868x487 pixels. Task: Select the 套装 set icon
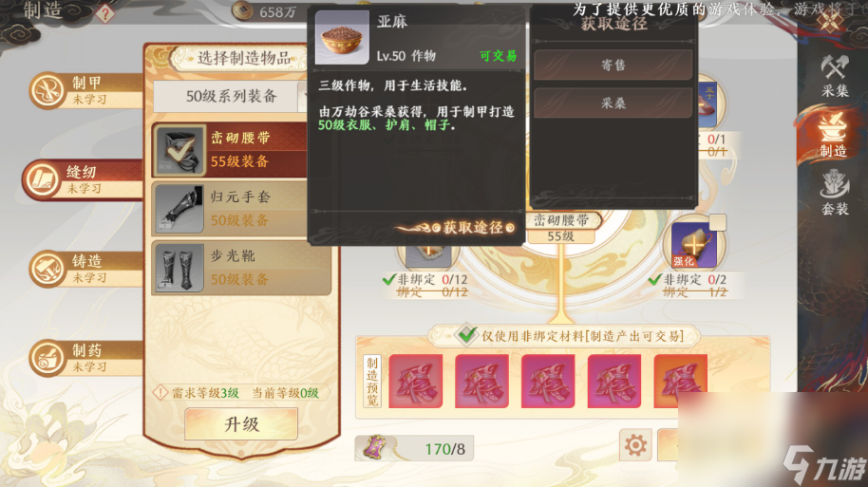(x=834, y=193)
